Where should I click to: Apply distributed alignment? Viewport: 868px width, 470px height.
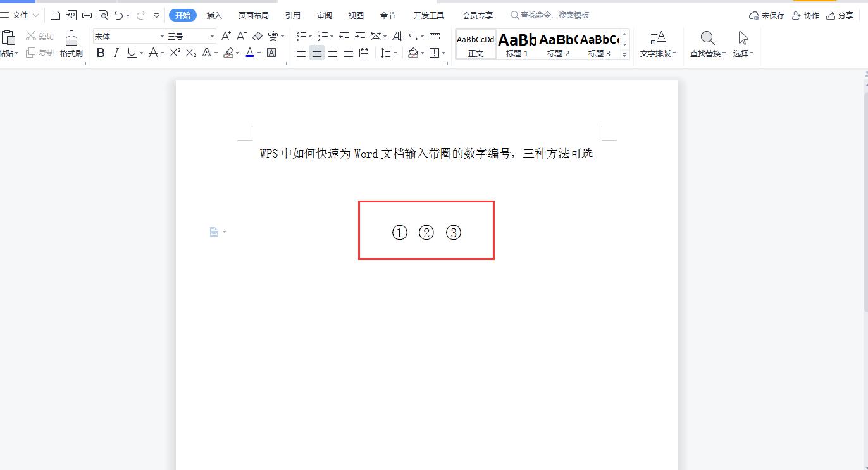pos(364,53)
